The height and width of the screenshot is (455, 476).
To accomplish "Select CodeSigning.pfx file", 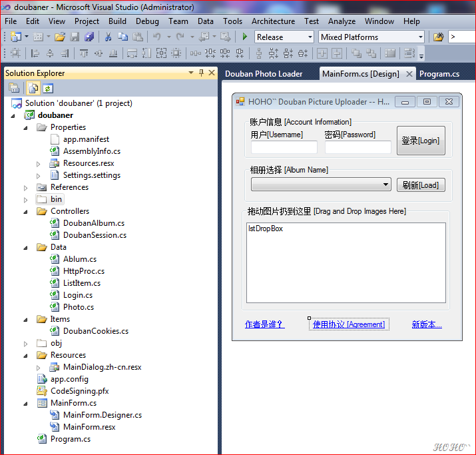I will 79,391.
